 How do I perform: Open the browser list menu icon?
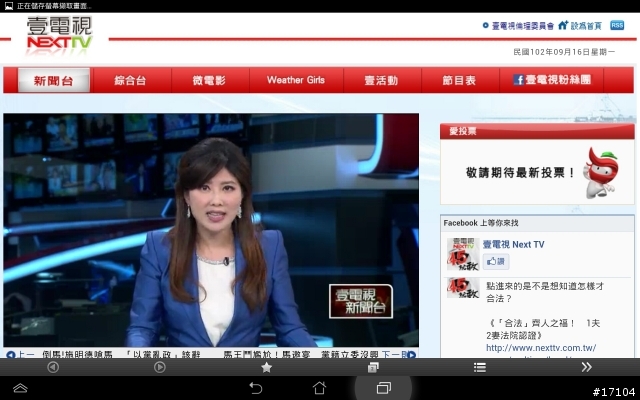480,368
